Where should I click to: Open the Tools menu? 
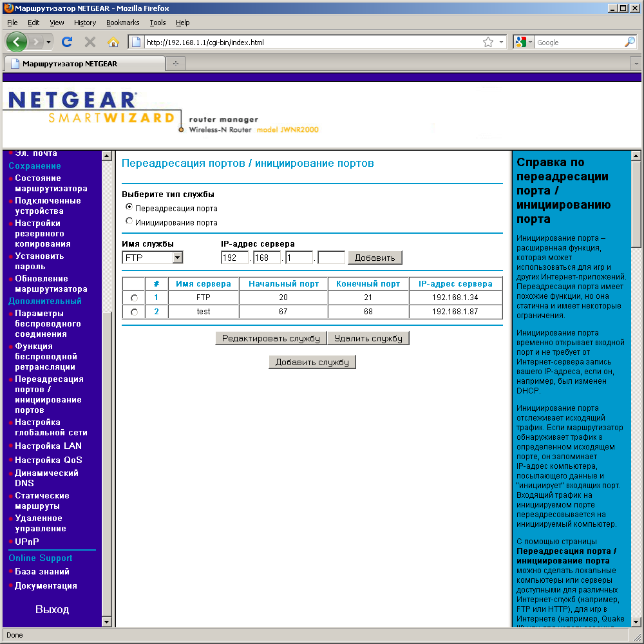click(157, 23)
